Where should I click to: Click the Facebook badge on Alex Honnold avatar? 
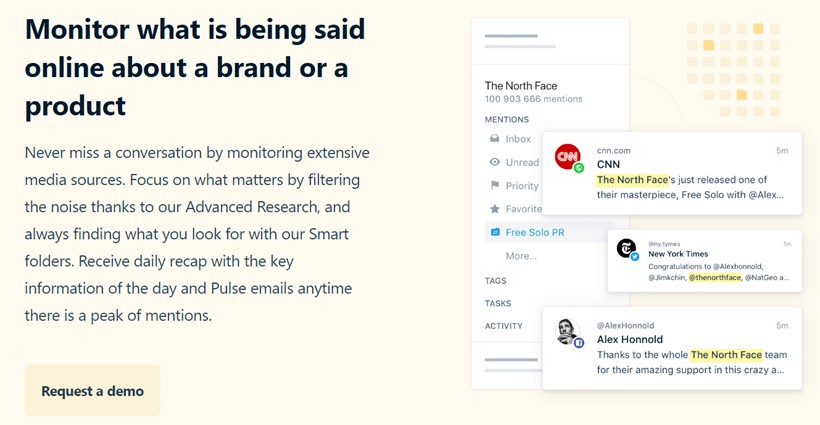click(579, 343)
